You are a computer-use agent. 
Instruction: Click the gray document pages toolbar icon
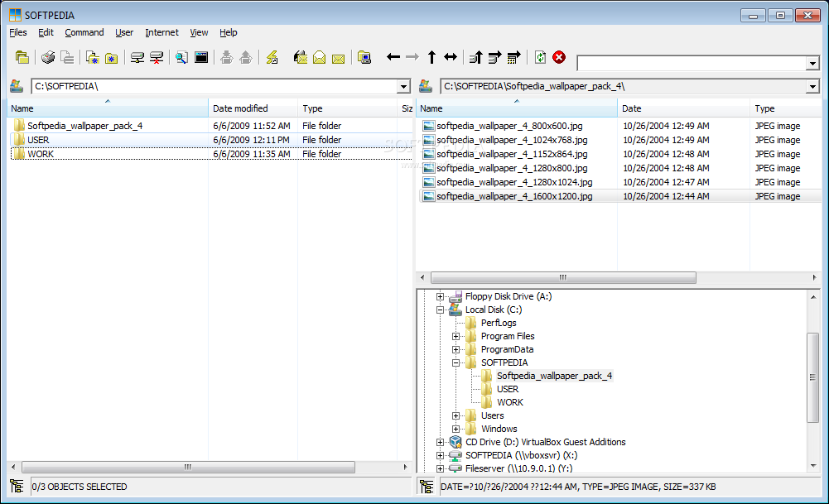(x=67, y=57)
